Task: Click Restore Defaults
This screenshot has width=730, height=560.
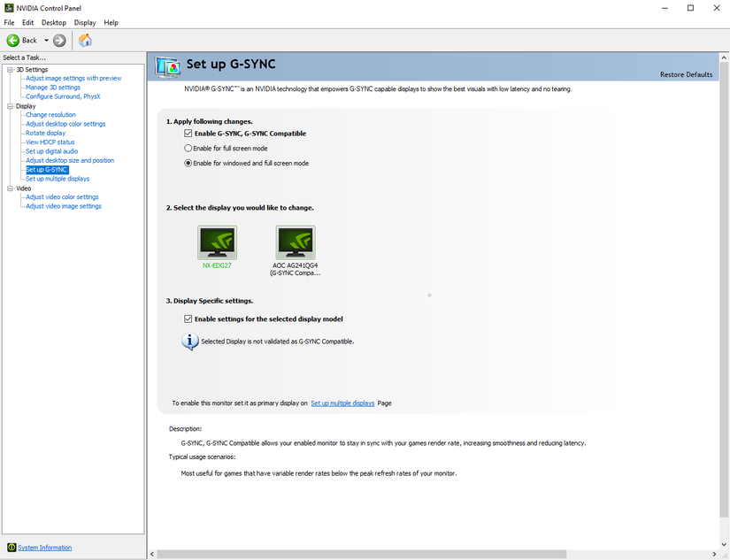Action: tap(686, 74)
